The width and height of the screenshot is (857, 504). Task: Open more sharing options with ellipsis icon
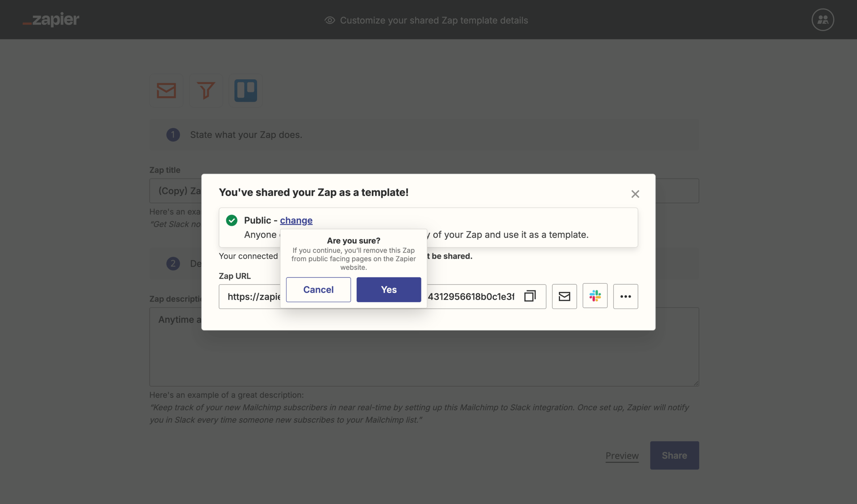pos(625,296)
